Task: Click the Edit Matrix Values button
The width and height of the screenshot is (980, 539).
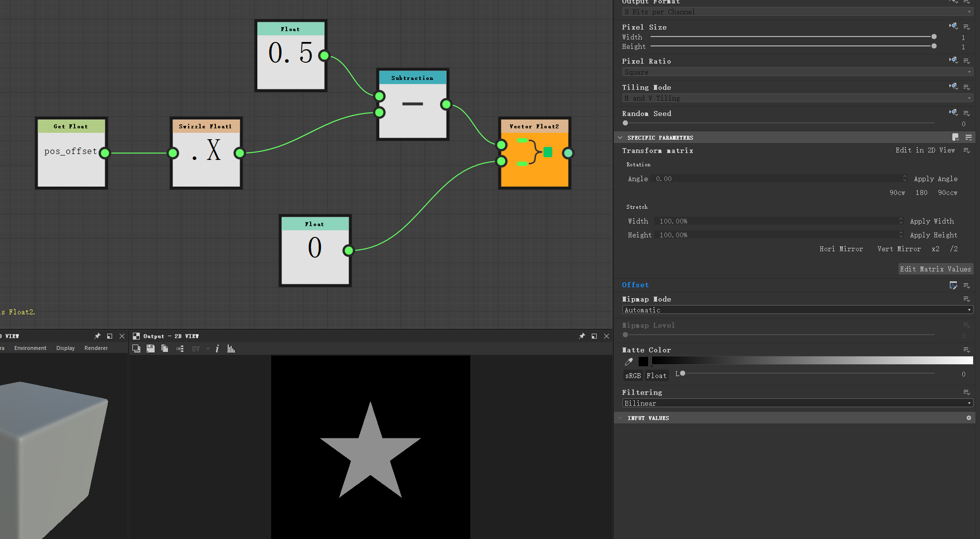Action: 936,269
